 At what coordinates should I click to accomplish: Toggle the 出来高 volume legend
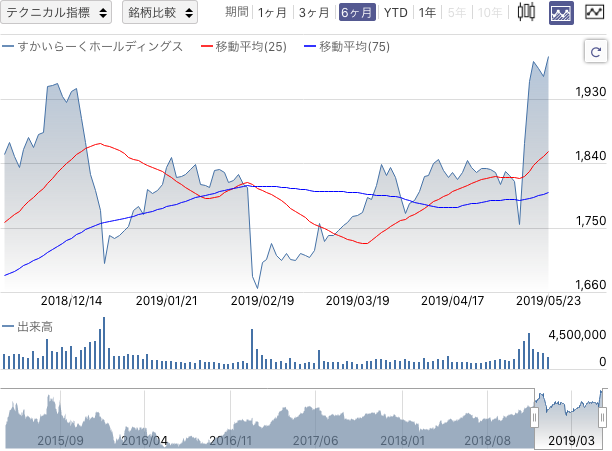tap(27, 327)
